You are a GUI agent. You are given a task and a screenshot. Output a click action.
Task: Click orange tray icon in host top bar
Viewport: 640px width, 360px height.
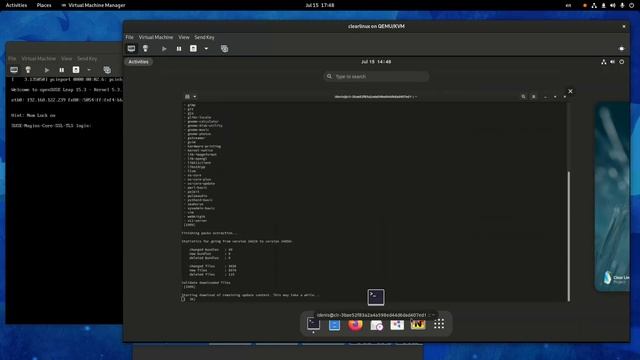pos(585,5)
